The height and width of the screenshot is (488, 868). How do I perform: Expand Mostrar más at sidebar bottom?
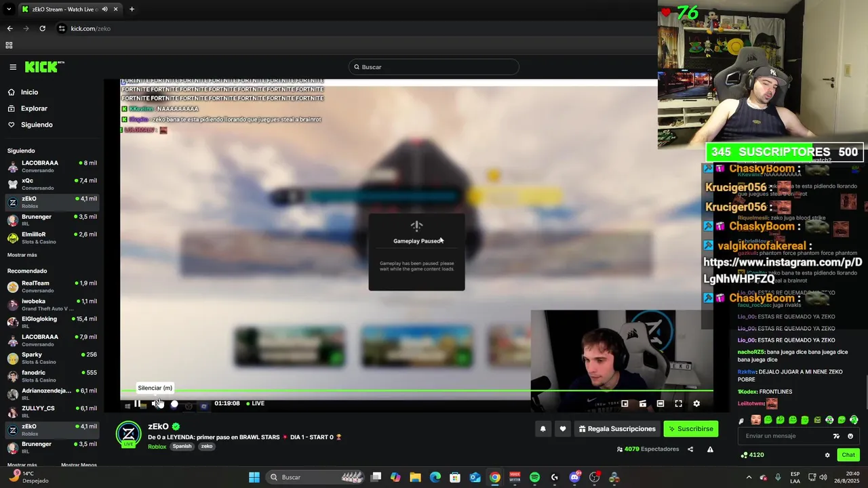coord(22,465)
